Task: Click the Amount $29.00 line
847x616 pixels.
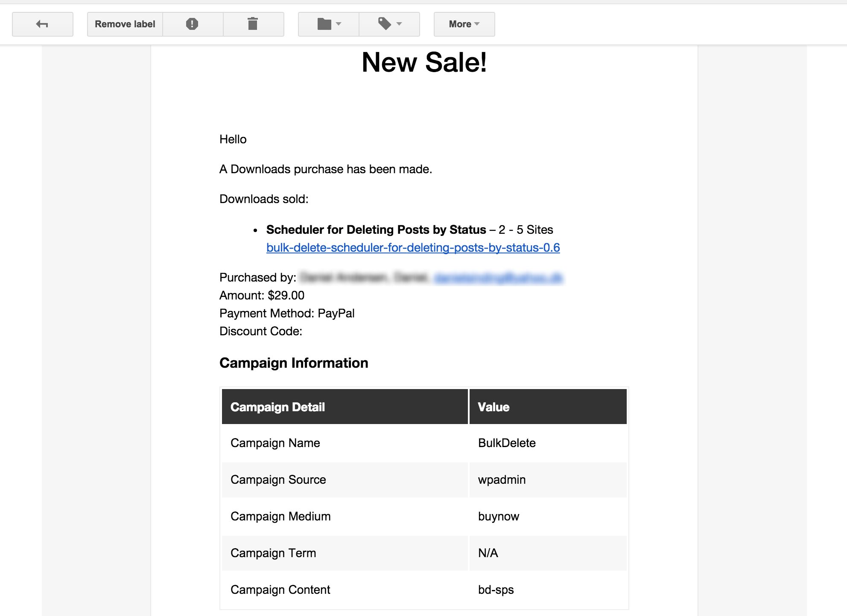Action: click(x=262, y=296)
